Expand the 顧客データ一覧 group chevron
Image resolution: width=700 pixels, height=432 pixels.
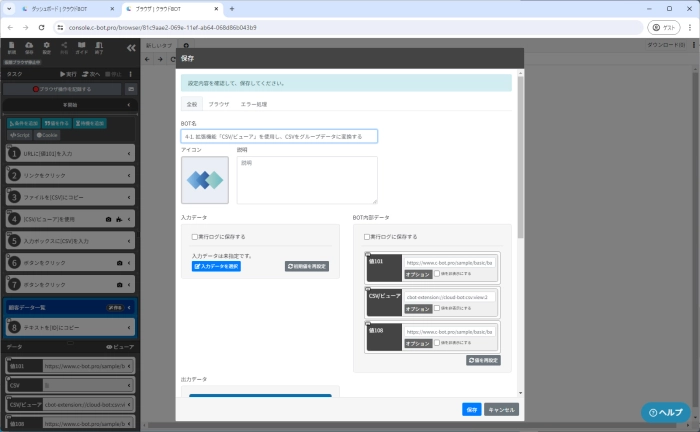tap(130, 308)
